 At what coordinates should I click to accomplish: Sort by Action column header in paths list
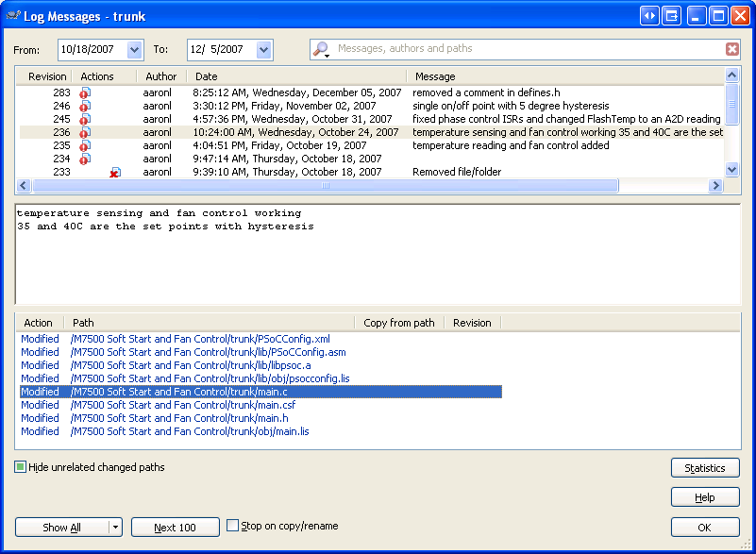point(38,323)
